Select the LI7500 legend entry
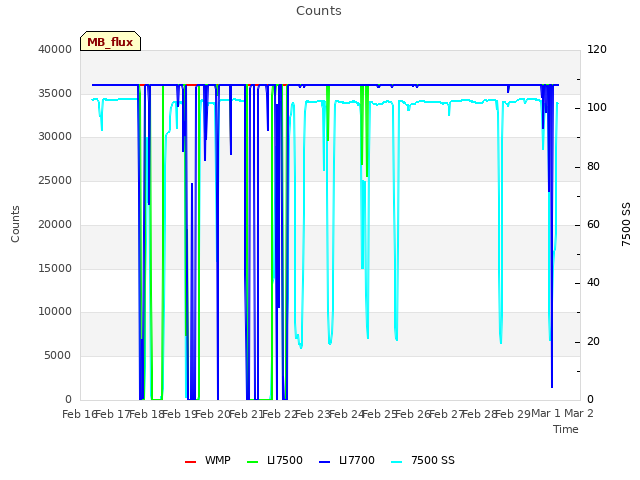The height and width of the screenshot is (480, 640). [275, 460]
